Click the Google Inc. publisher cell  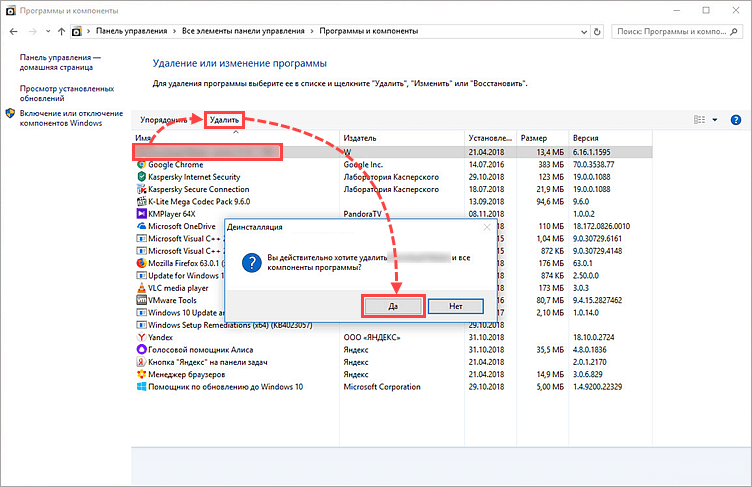pyautogui.click(x=363, y=165)
